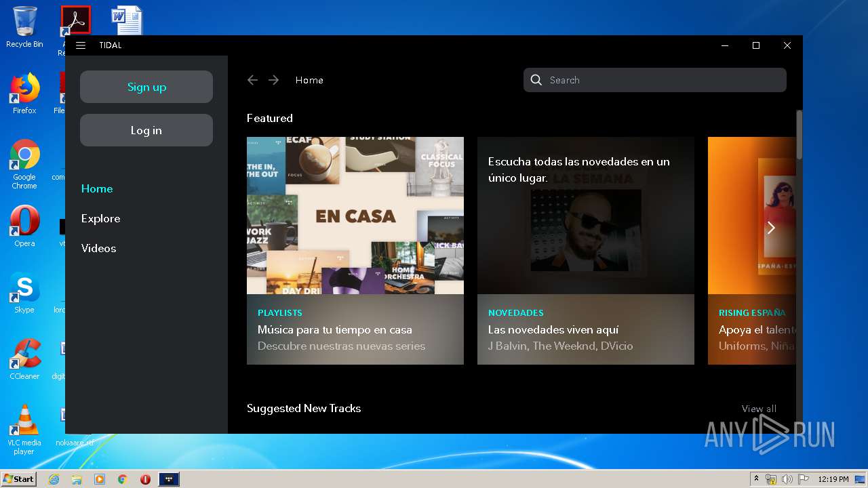Click the RISING ESPAÑA label
The height and width of the screenshot is (488, 868).
[x=752, y=313]
